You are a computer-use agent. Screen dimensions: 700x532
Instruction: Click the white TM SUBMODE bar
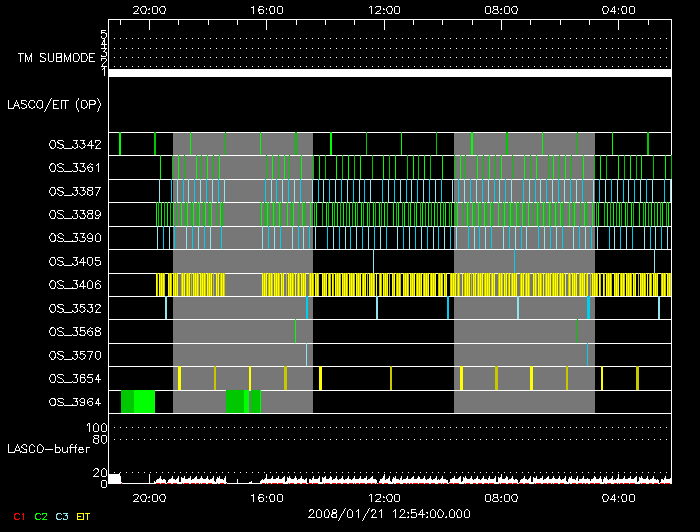pyautogui.click(x=390, y=73)
